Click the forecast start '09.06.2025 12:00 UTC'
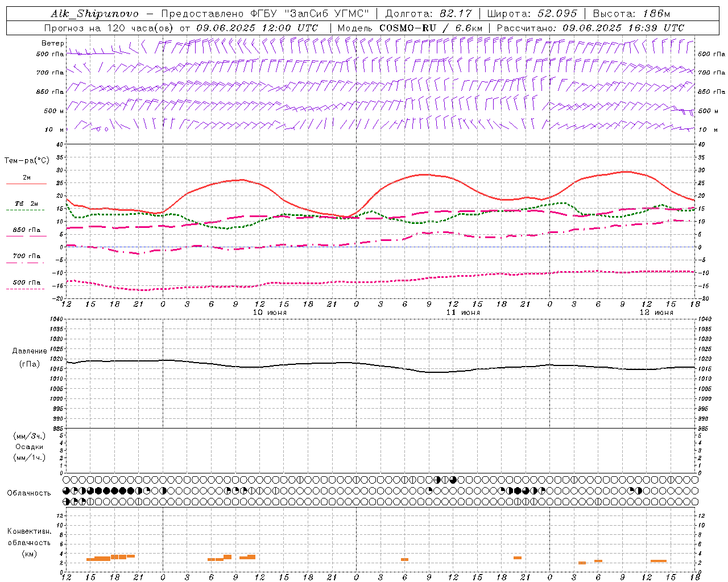Screen dimensions: 728x582 pyautogui.click(x=257, y=28)
